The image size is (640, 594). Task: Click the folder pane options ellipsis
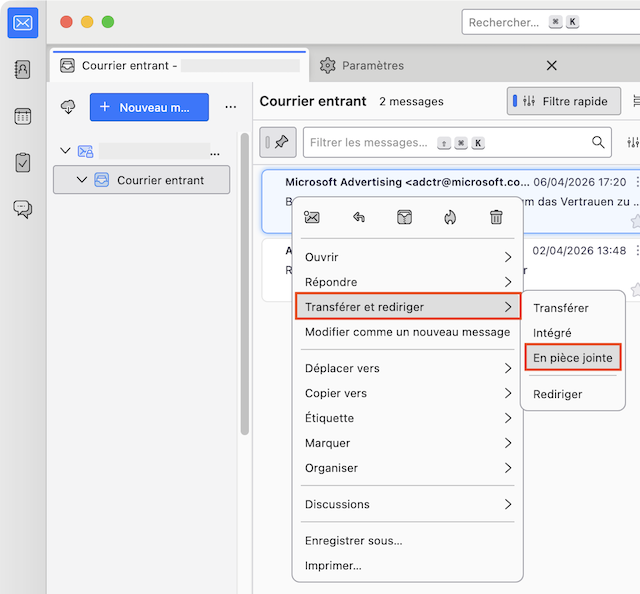(231, 107)
